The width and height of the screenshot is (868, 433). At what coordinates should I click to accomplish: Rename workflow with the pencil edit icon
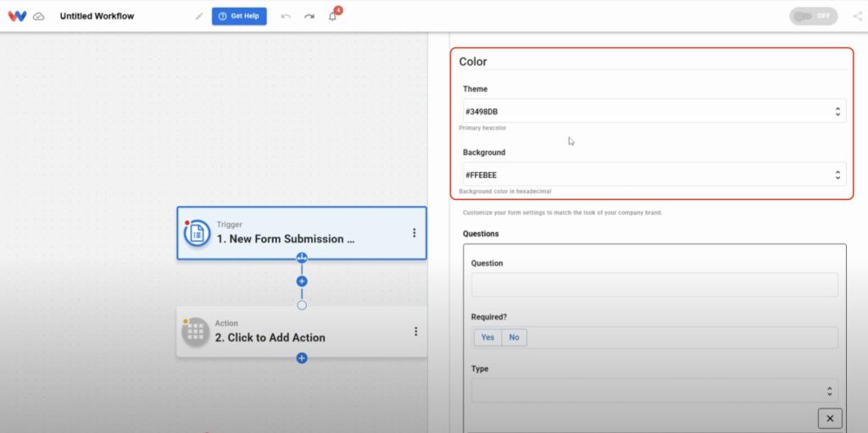(199, 16)
